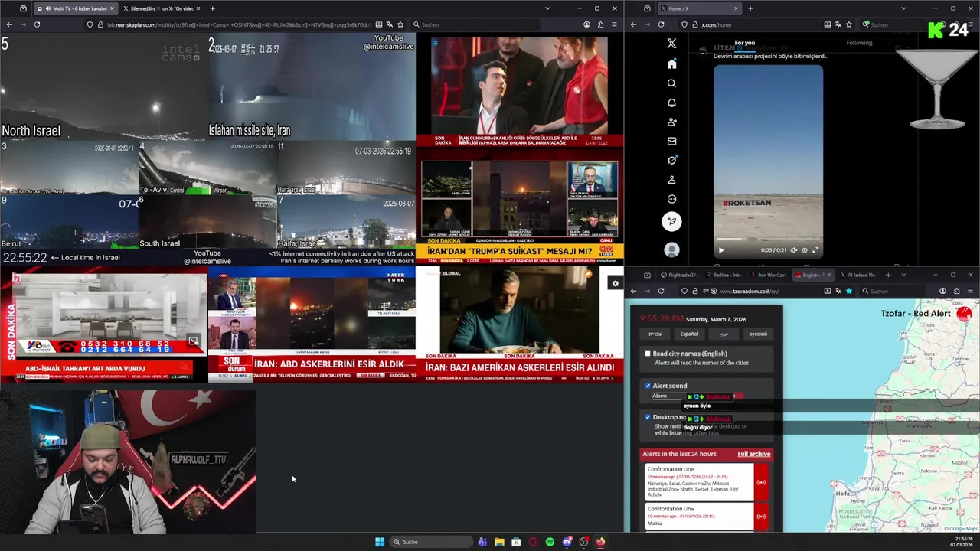Translate page icon in Tzofar browser window
This screenshot has height=551, width=980.
(838, 291)
